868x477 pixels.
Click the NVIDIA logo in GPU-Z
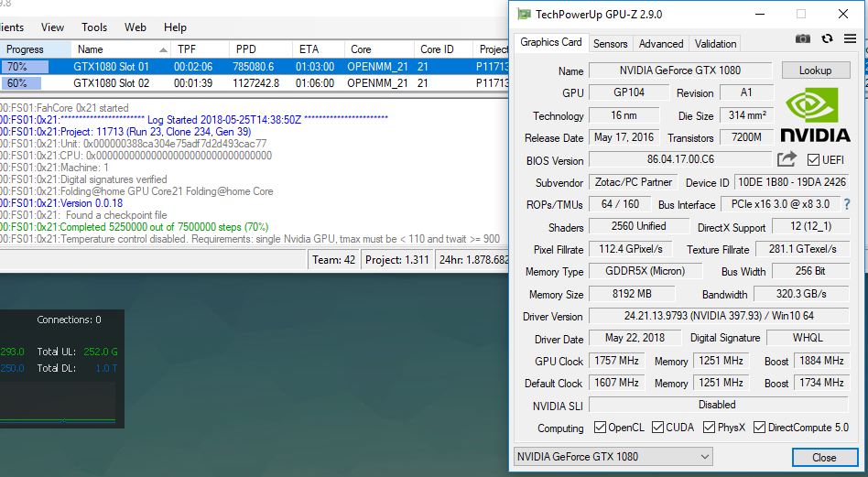[x=816, y=115]
